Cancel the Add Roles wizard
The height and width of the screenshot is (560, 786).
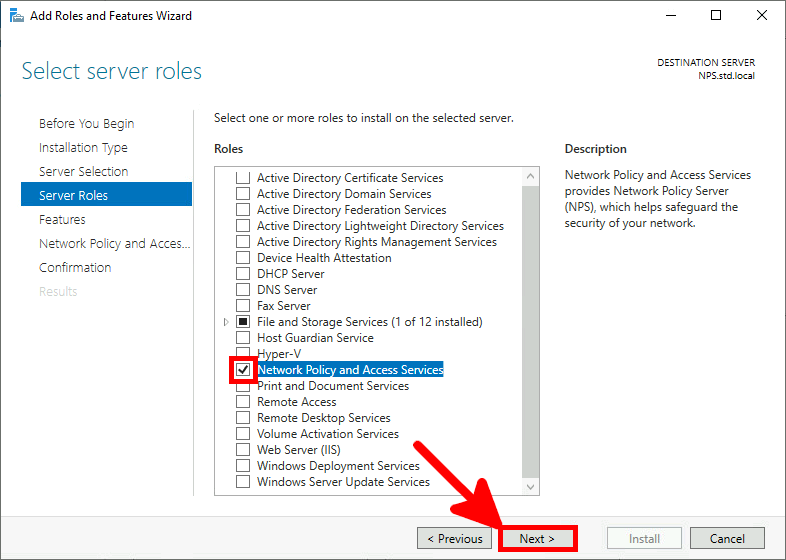727,539
